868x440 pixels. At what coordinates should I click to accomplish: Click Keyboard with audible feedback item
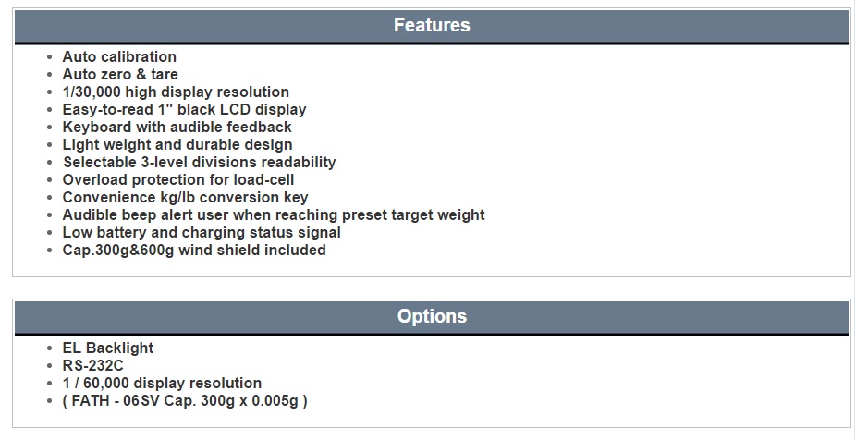(177, 128)
